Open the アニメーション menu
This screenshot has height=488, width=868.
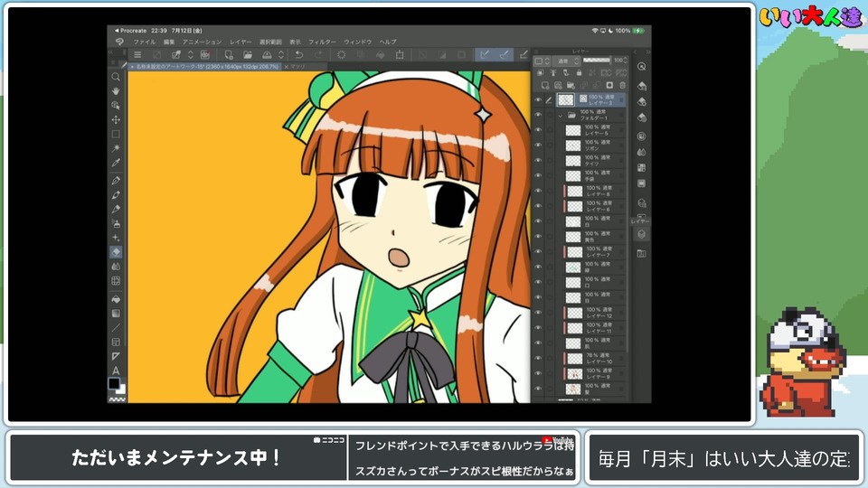click(202, 42)
